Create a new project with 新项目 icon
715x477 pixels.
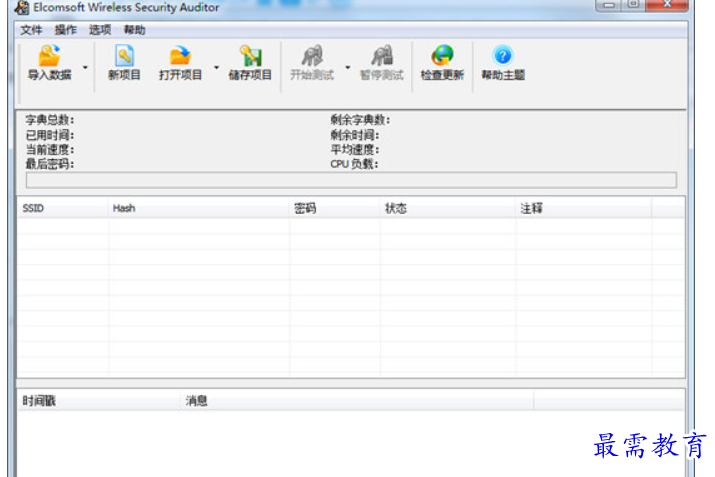pyautogui.click(x=124, y=56)
